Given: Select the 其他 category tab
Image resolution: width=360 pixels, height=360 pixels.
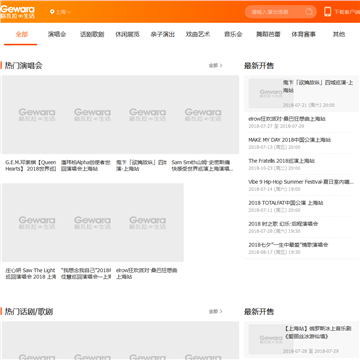Looking at the screenshot, I should (339, 34).
